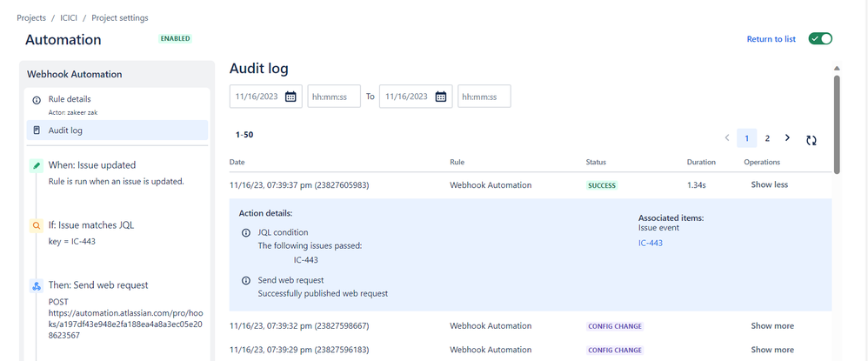Open the start date calendar picker icon

290,97
